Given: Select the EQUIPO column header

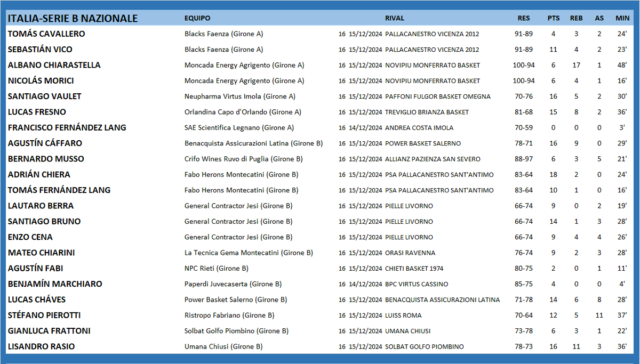Looking at the screenshot, I should [x=197, y=18].
